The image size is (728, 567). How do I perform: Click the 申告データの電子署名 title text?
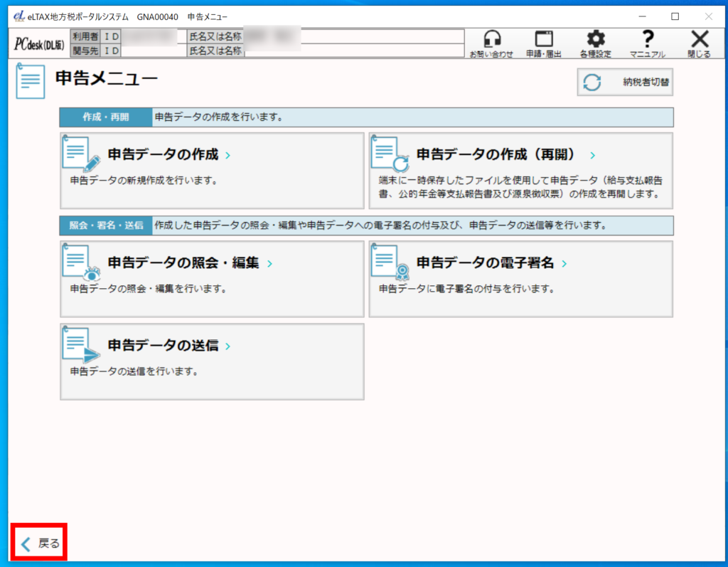pos(485,263)
